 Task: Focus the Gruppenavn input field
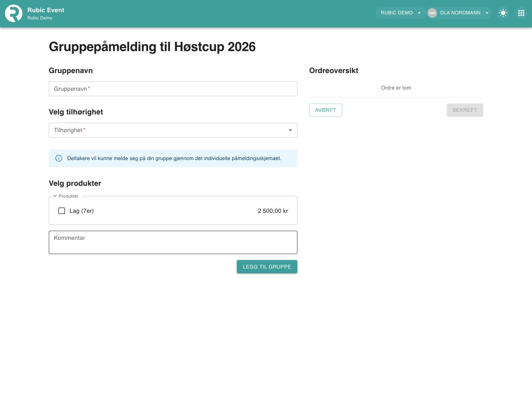tap(173, 89)
